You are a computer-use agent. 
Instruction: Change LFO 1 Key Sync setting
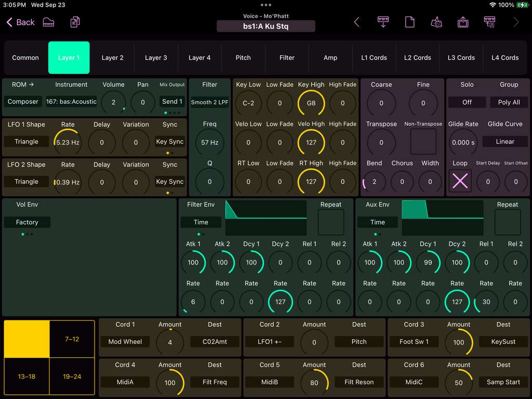pos(170,141)
